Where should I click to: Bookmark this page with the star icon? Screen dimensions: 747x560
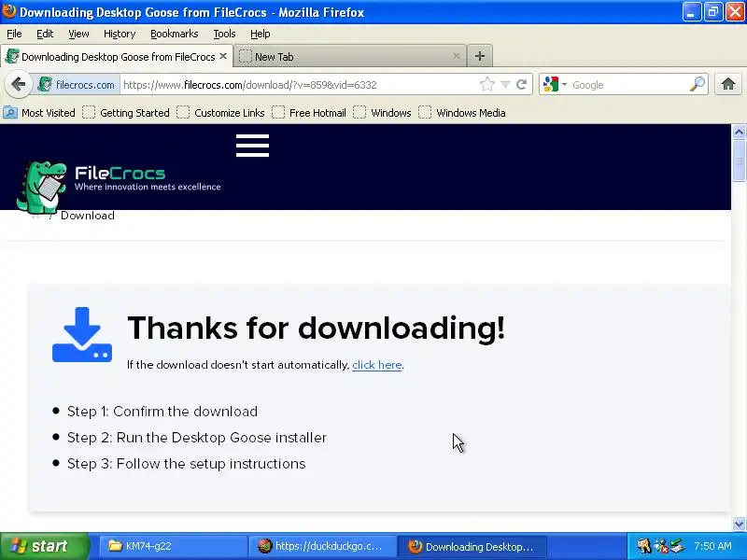(486, 85)
